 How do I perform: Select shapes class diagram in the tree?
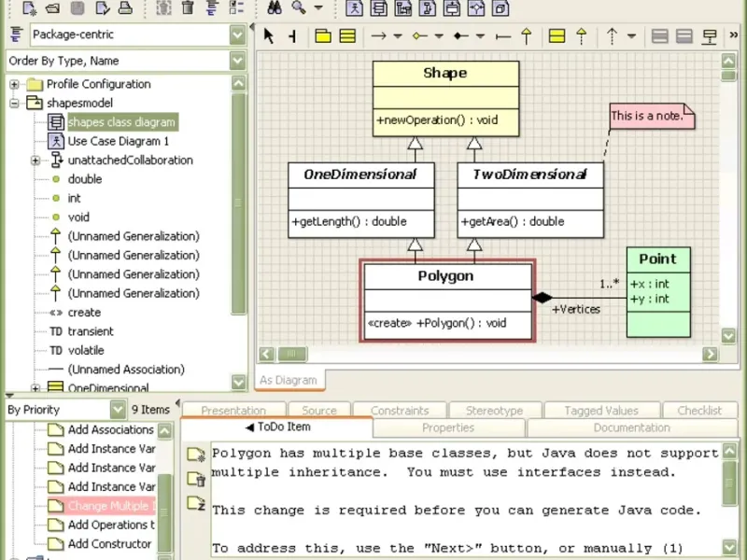122,122
